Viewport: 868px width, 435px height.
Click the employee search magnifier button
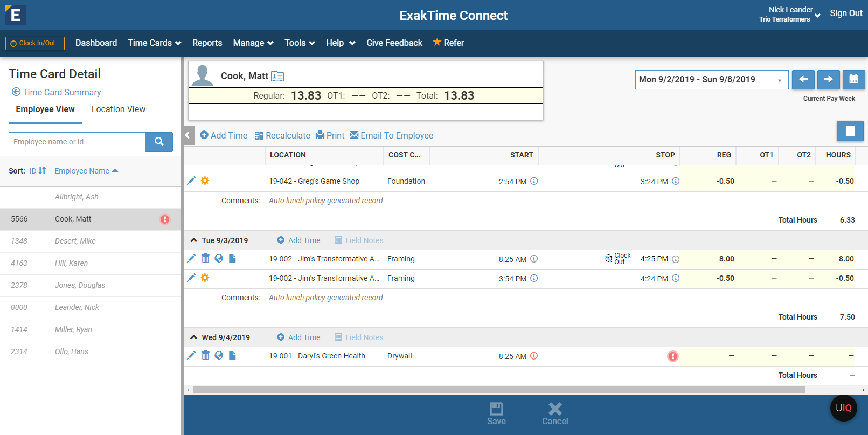click(x=159, y=142)
